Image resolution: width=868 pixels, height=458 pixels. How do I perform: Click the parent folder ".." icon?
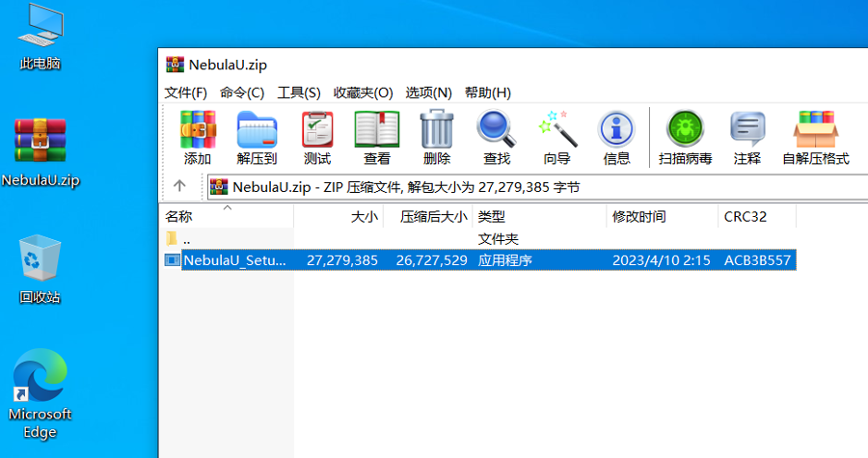click(x=172, y=239)
